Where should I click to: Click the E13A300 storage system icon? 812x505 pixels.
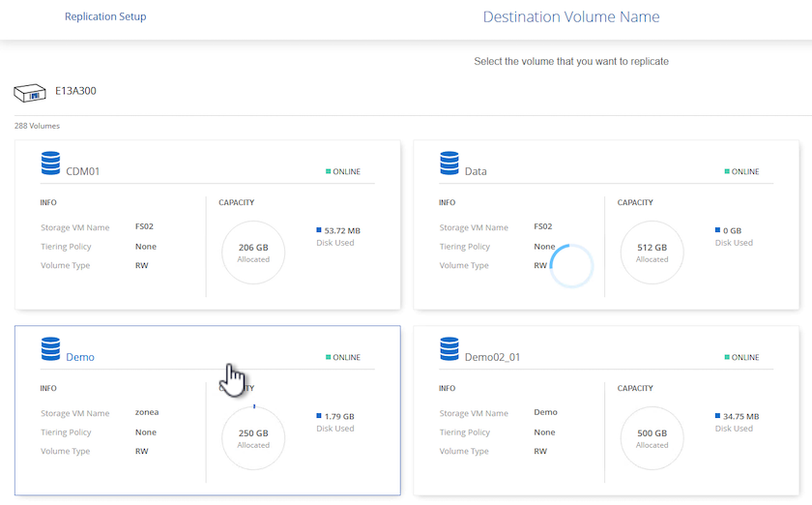coord(29,93)
